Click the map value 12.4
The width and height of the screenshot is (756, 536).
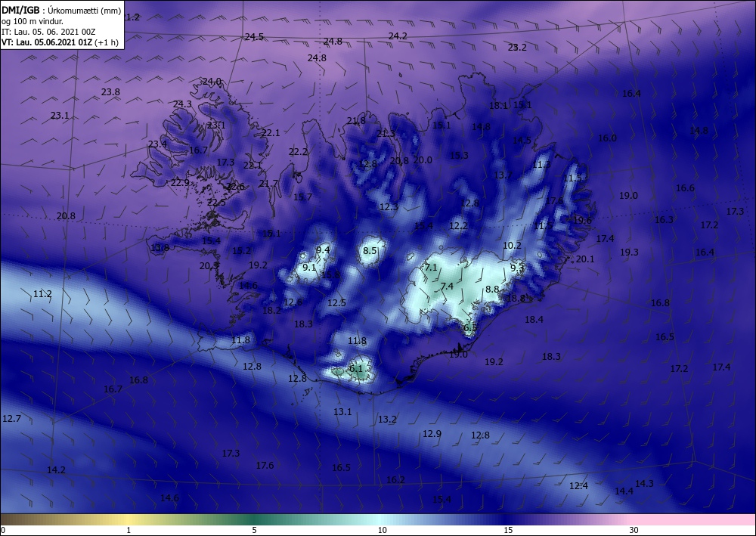click(x=578, y=486)
